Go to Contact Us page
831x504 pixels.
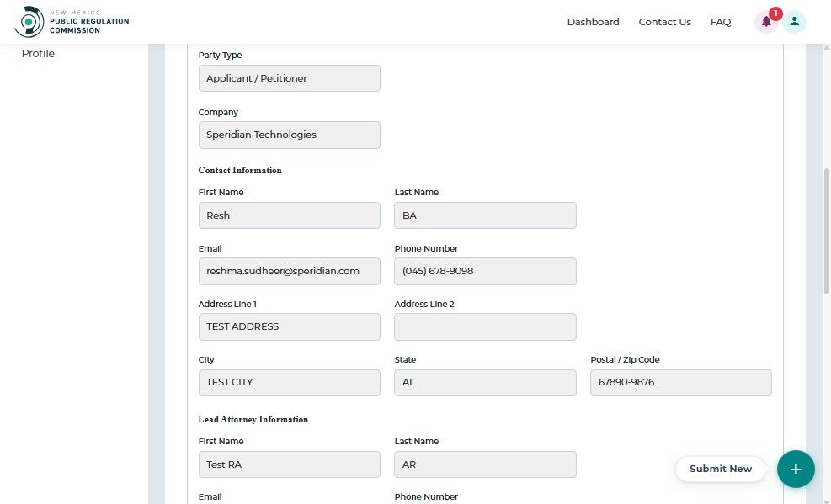pos(664,22)
